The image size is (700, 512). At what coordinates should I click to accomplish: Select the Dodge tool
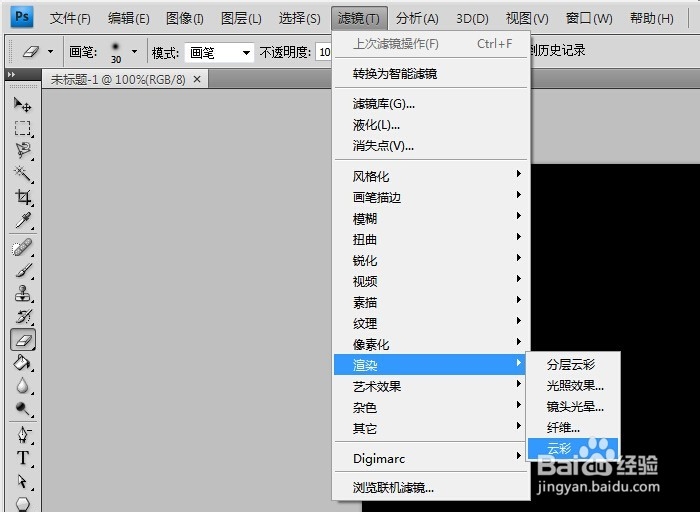pyautogui.click(x=22, y=408)
